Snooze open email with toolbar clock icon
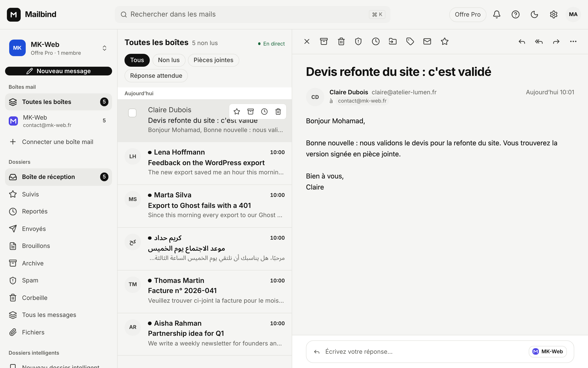 (376, 41)
